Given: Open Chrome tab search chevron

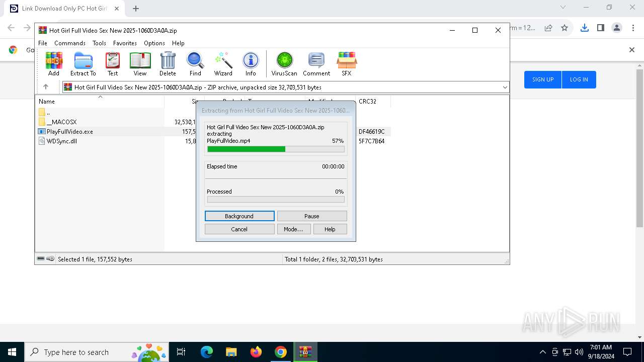Looking at the screenshot, I should point(563,8).
